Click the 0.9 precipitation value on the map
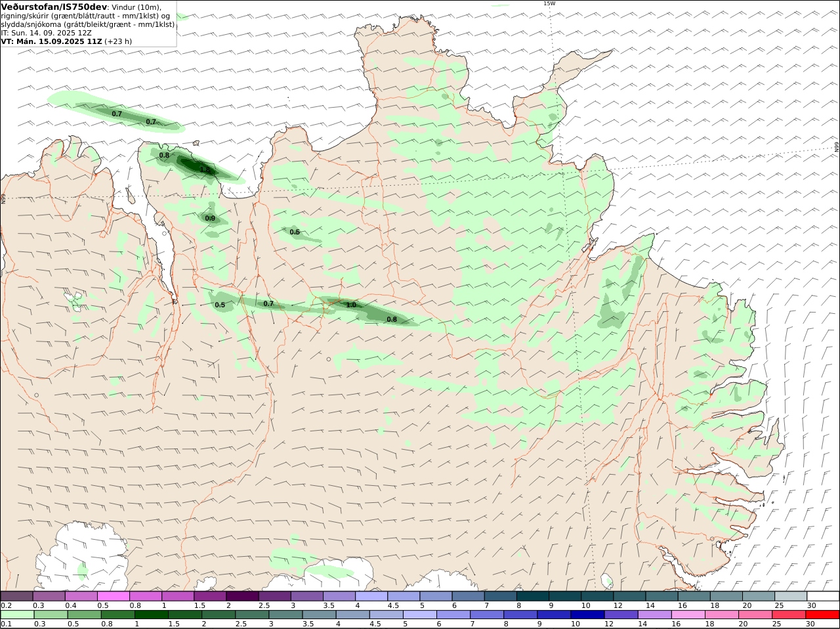 tap(210, 219)
